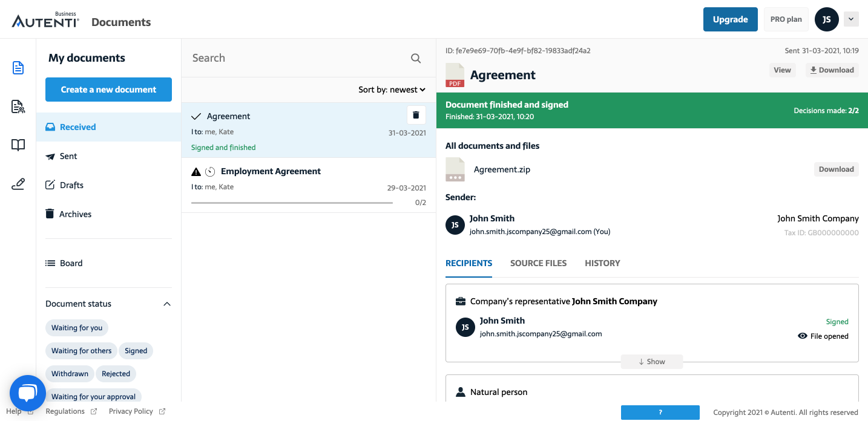Click the sender email john.smith.jscompany25@gmail.com (You)
This screenshot has width=868, height=421.
tap(540, 232)
